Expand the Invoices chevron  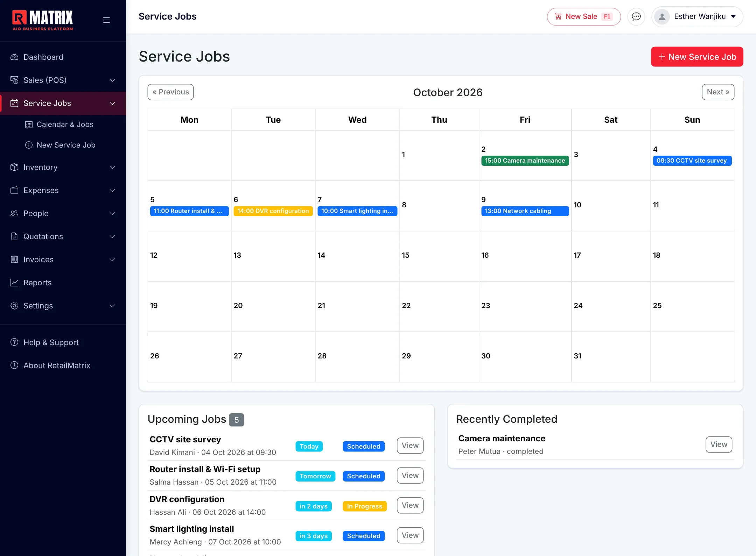pyautogui.click(x=112, y=260)
